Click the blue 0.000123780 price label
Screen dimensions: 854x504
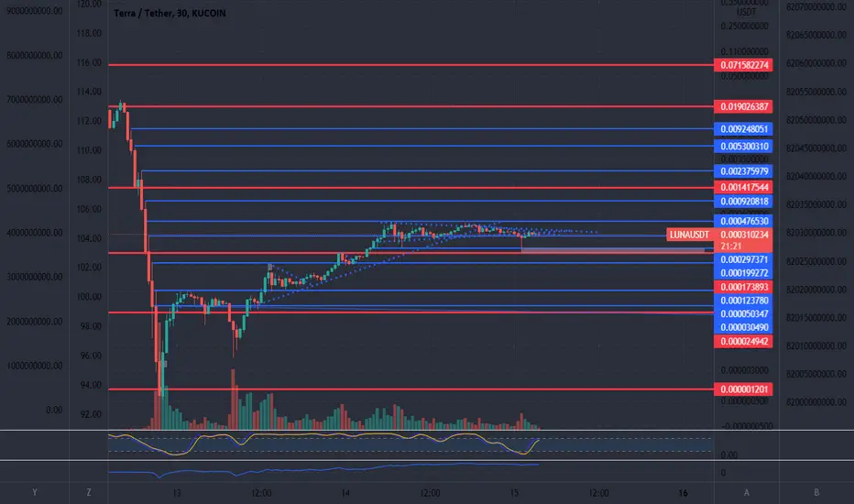pyautogui.click(x=743, y=301)
